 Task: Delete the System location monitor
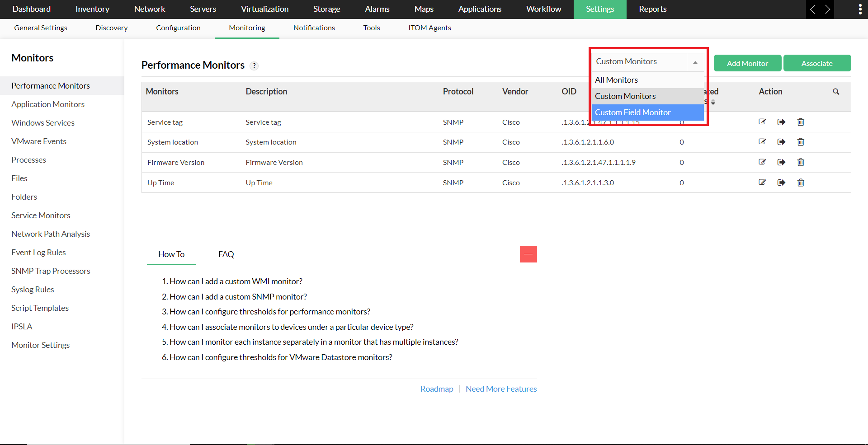point(800,142)
